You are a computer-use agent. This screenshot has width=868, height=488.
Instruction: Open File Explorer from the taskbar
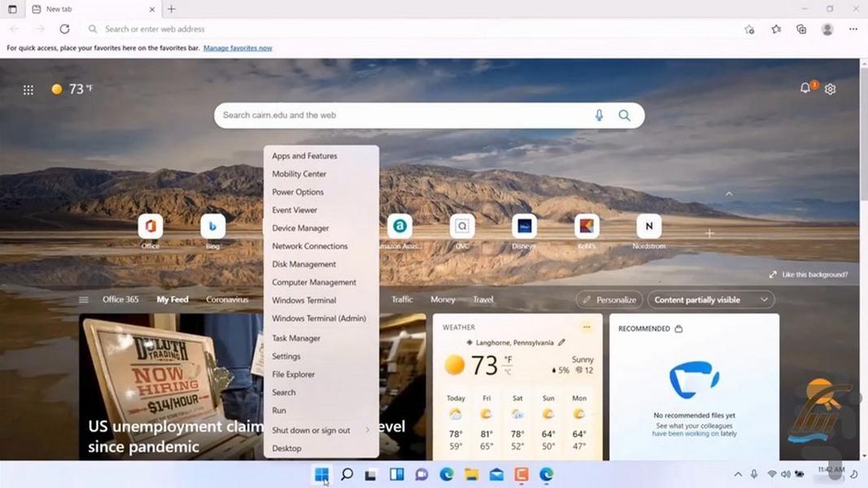coord(471,474)
